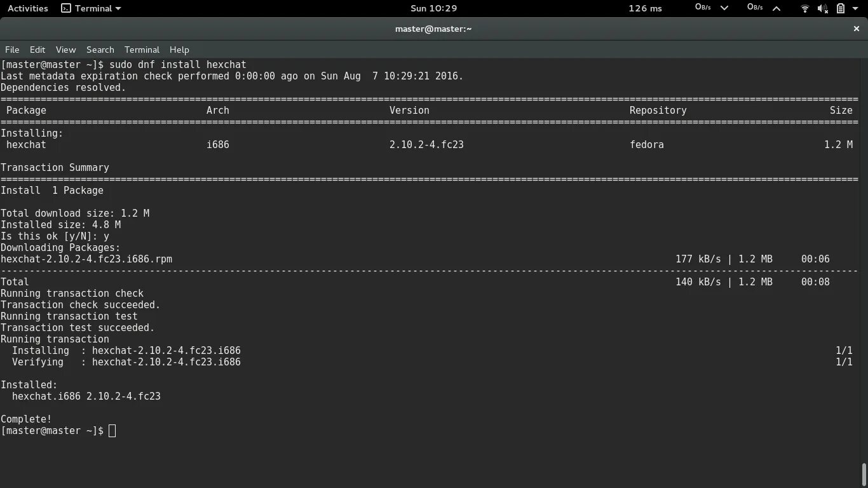The image size is (868, 488).
Task: Open the View menu
Action: click(65, 50)
